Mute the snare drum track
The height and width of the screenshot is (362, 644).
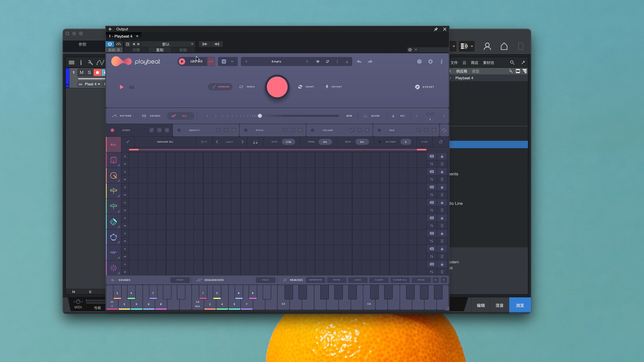(125, 180)
